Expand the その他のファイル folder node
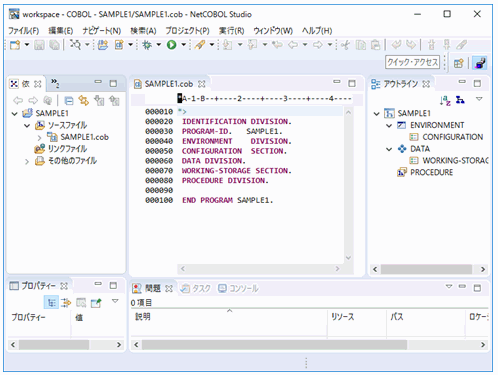 tap(27, 162)
